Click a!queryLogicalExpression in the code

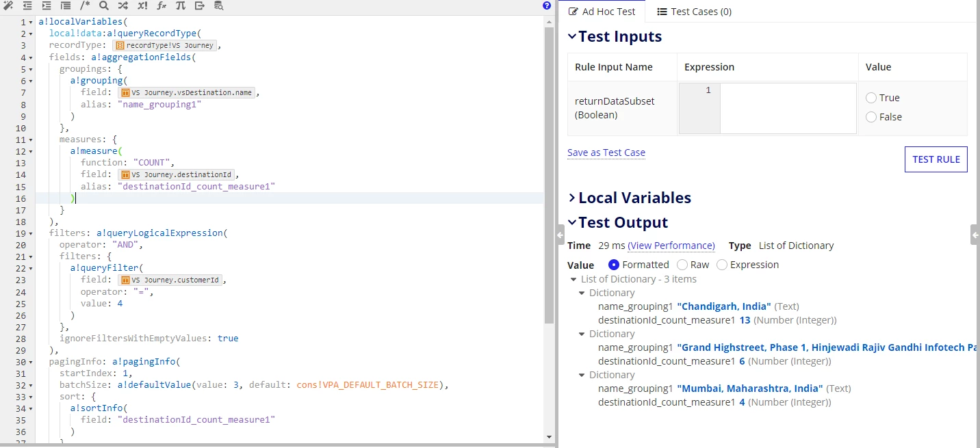point(159,233)
